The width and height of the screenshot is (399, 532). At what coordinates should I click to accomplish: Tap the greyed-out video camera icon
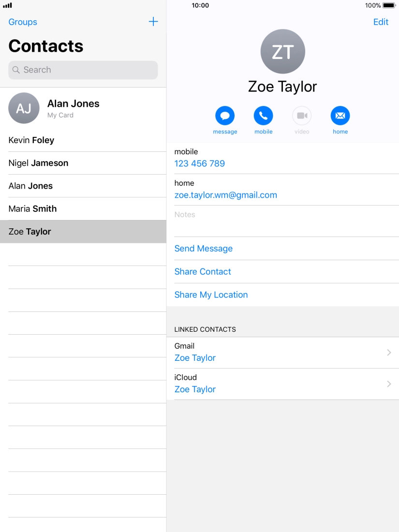(x=302, y=116)
